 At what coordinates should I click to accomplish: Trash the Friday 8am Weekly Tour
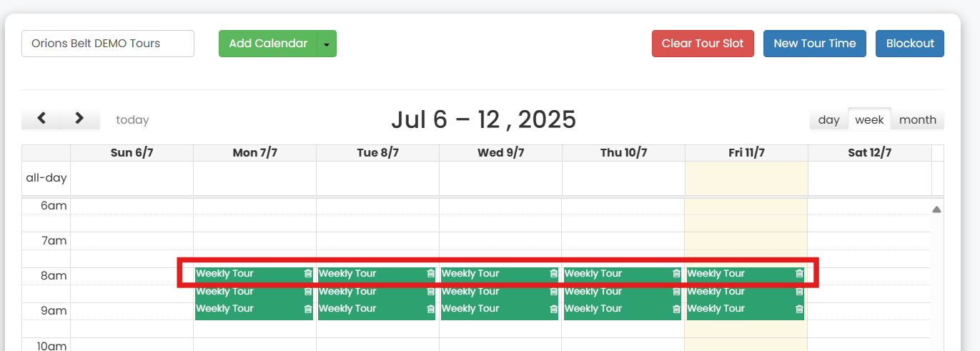click(x=799, y=274)
